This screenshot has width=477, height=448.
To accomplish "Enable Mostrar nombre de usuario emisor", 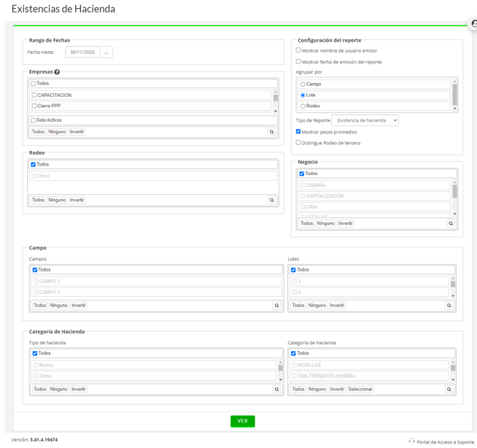I will pos(298,50).
